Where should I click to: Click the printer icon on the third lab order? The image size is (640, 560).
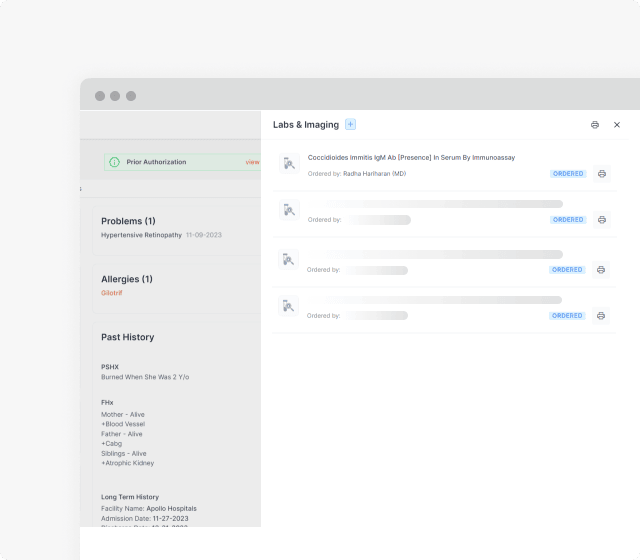(601, 270)
